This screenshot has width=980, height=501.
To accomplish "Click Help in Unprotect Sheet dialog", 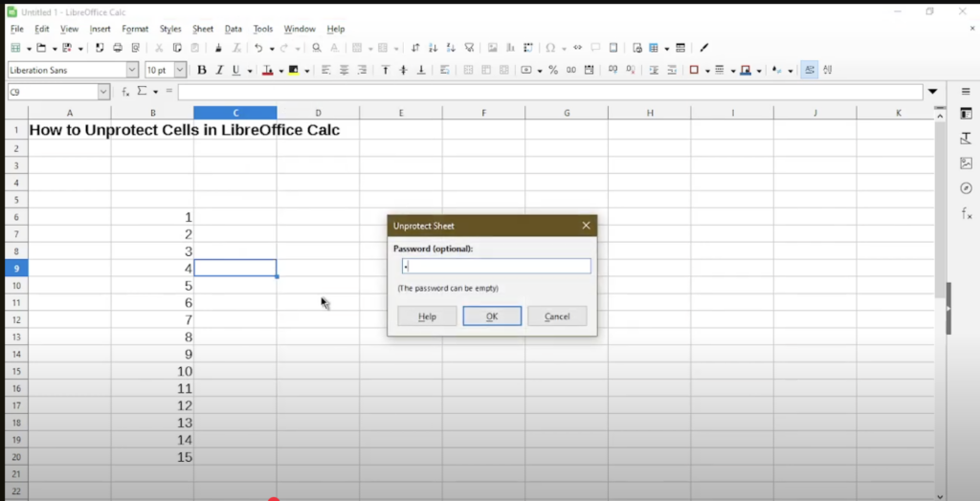I will click(427, 316).
